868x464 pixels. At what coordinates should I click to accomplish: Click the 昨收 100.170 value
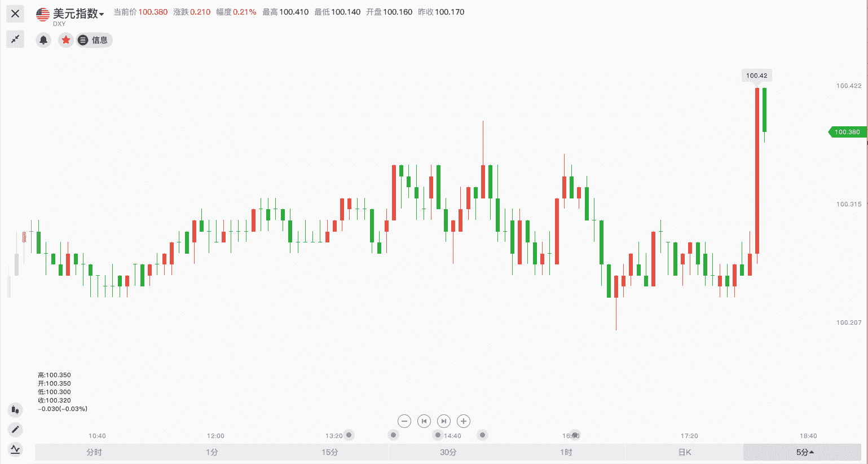[x=450, y=12]
